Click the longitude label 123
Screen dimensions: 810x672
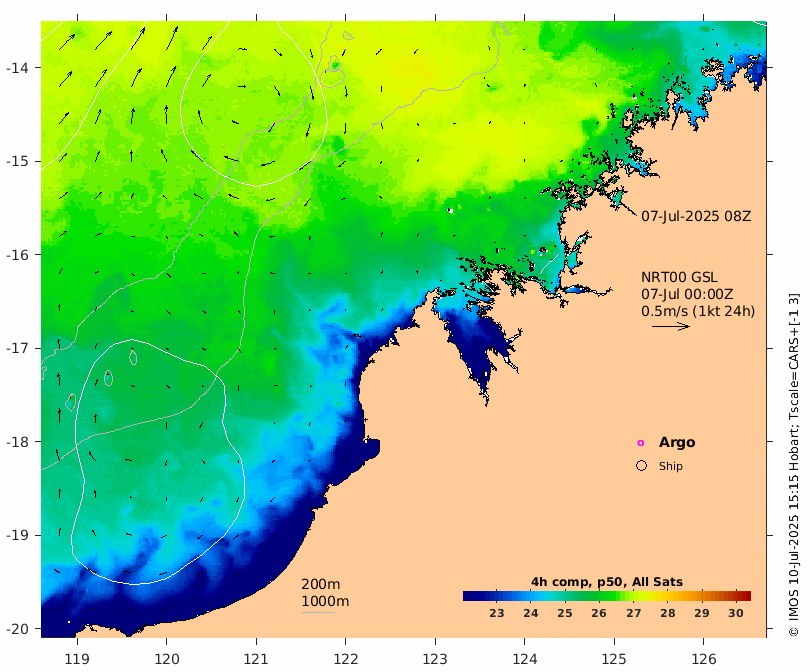click(435, 659)
